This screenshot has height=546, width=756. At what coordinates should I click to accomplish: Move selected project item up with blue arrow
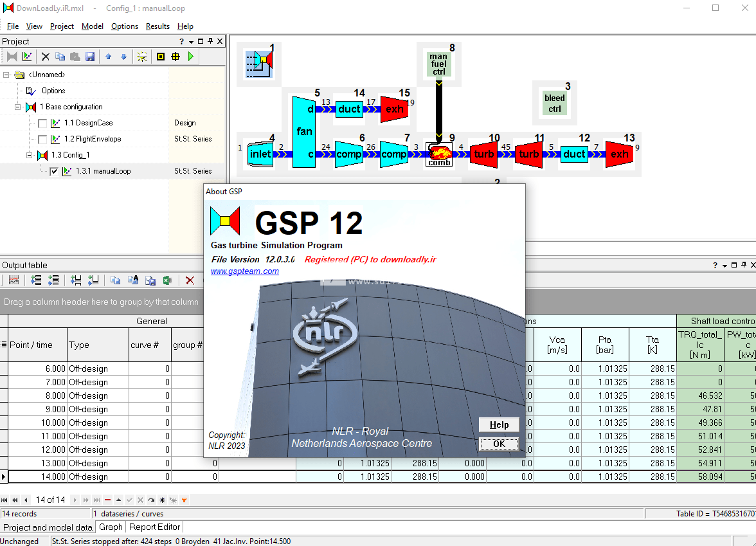tap(109, 57)
